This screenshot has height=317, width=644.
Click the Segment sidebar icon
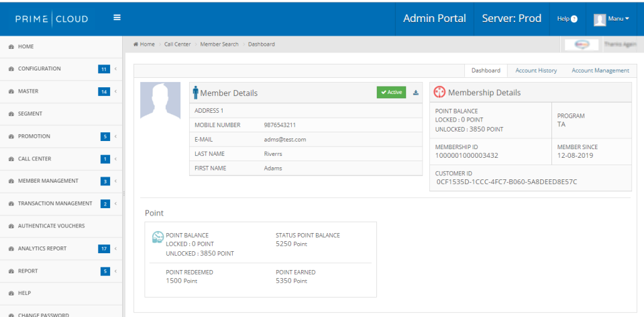(11, 114)
